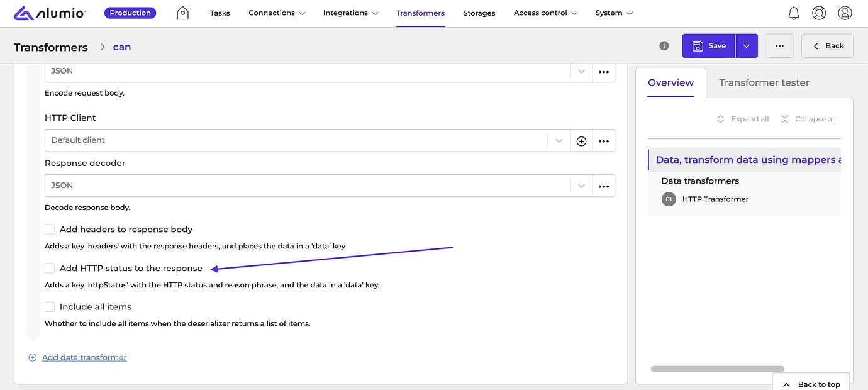Switch to the Transformer tester tab
The width and height of the screenshot is (868, 390).
[x=764, y=82]
